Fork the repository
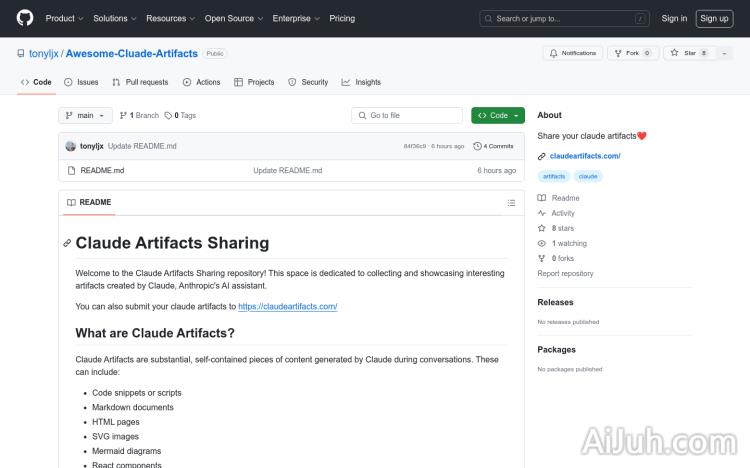 (x=633, y=53)
